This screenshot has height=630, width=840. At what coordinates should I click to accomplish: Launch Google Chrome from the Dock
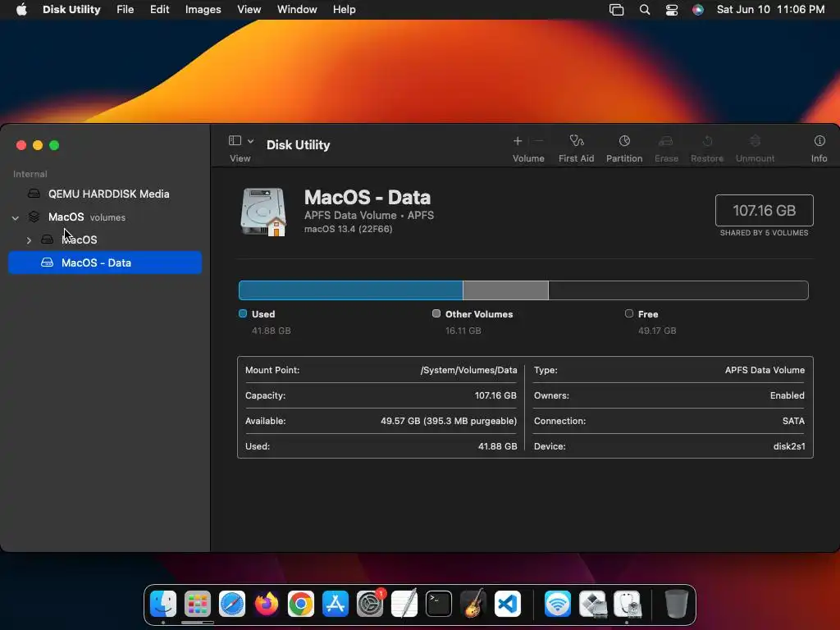pos(301,605)
